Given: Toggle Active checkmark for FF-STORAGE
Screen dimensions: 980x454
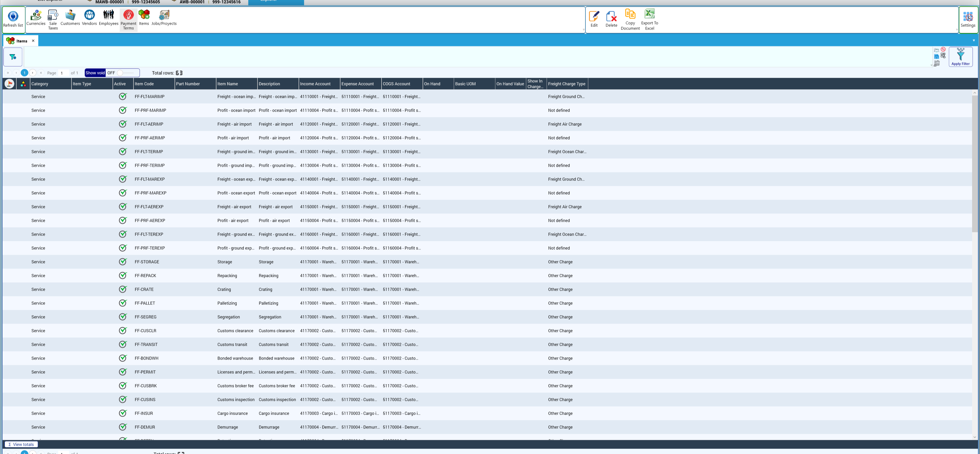Looking at the screenshot, I should pyautogui.click(x=122, y=262).
